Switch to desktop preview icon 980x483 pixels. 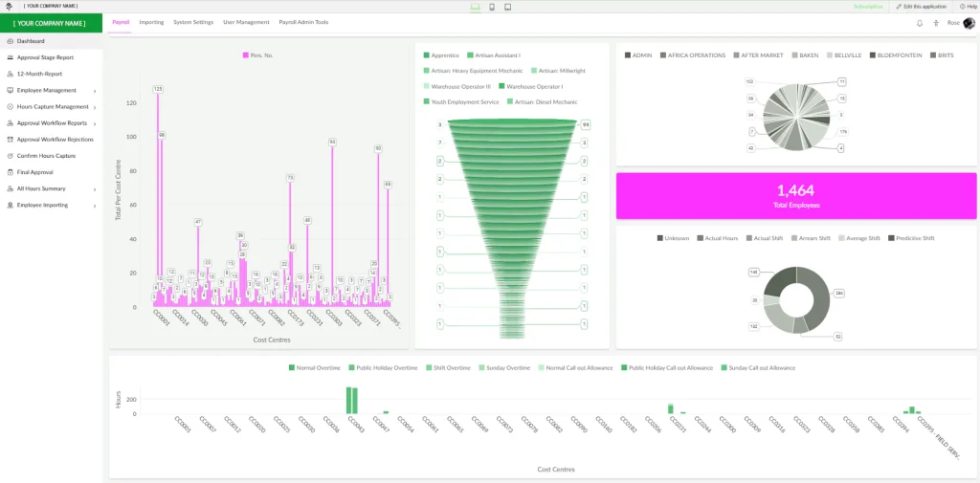click(475, 7)
